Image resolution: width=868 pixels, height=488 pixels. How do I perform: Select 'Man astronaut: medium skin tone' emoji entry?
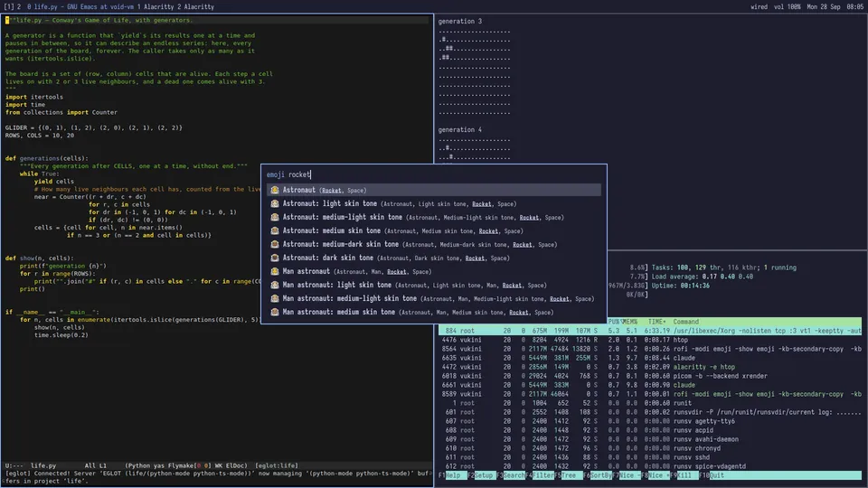click(x=434, y=312)
